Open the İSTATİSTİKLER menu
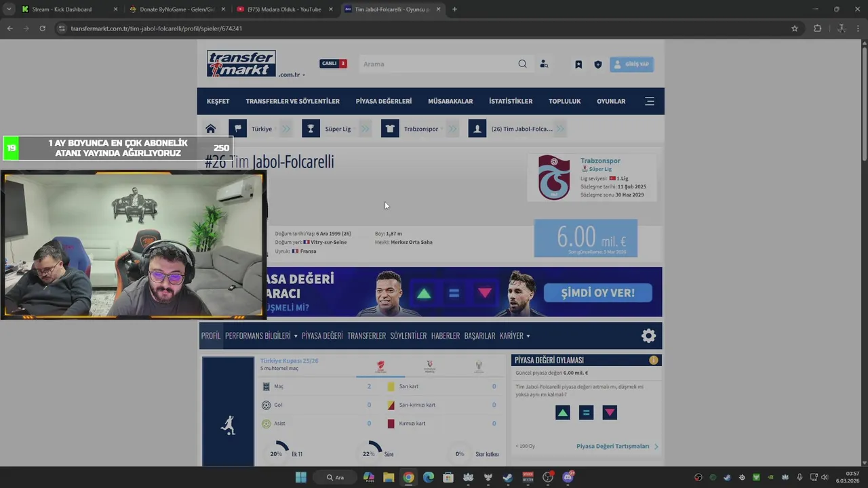 point(511,101)
